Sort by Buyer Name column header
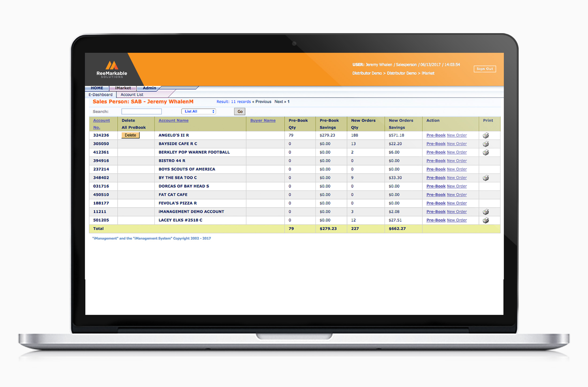Viewport: 588px width, 387px height. (263, 121)
